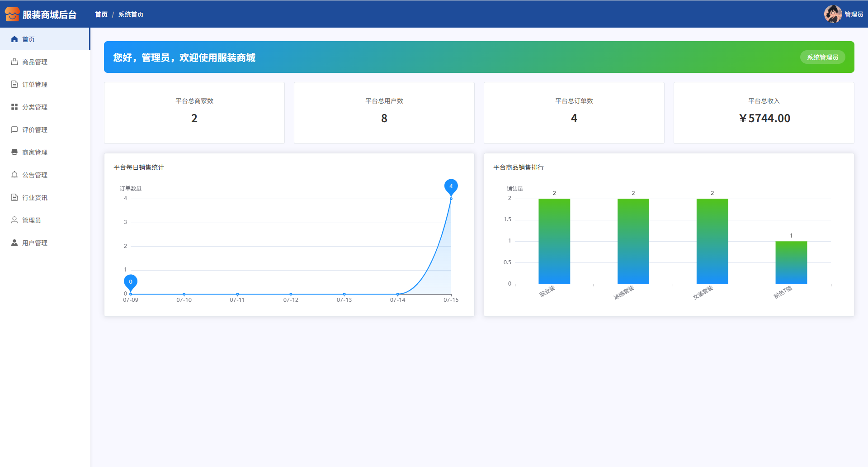Viewport: 868px width, 467px height.
Task: Click the 平台总收入 statistics card
Action: point(764,113)
